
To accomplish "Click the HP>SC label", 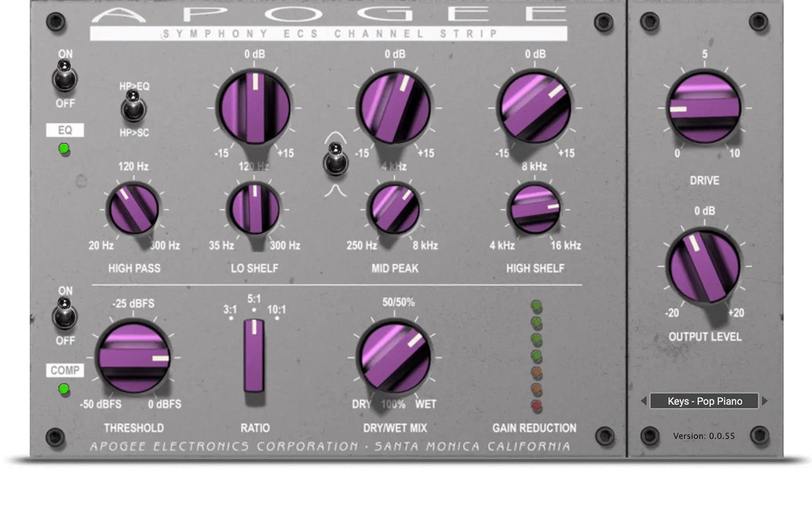I will [134, 133].
